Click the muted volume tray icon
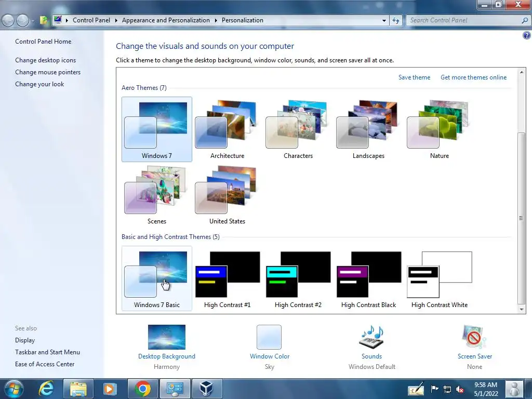 click(x=460, y=389)
